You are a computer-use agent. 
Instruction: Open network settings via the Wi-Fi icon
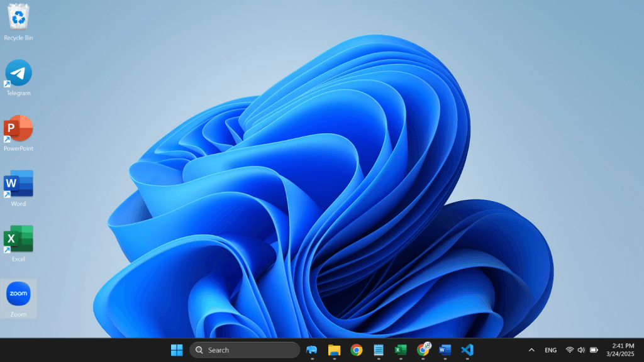[x=570, y=350]
